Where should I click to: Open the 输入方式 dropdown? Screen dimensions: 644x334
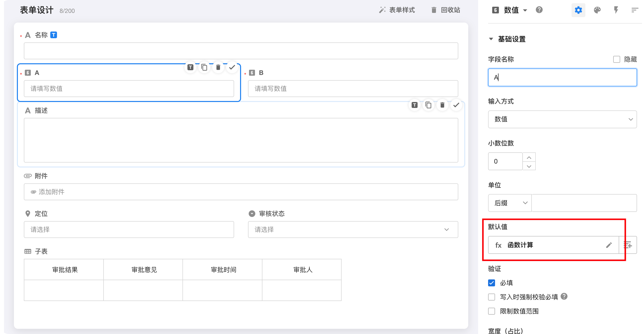[x=562, y=119]
